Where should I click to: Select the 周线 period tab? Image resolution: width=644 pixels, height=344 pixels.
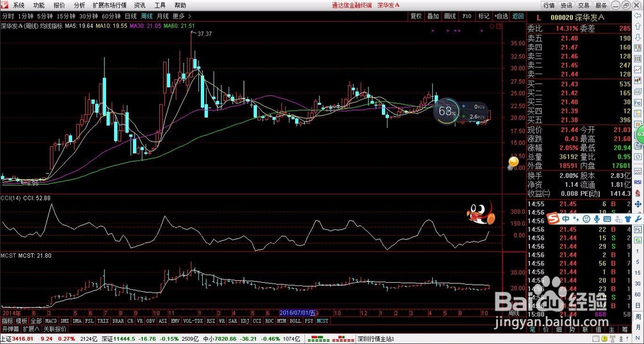tap(147, 17)
